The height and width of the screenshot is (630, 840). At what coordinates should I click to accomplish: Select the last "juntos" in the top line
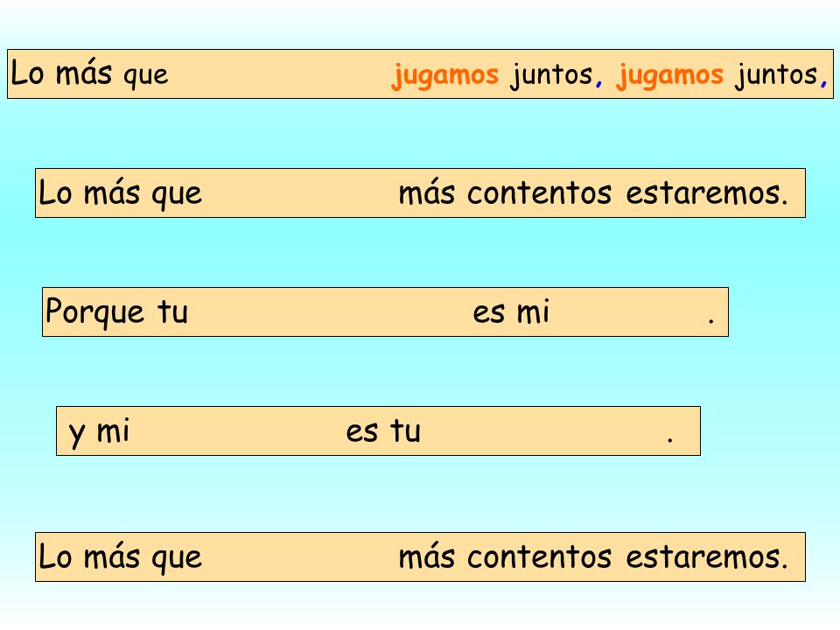777,75
